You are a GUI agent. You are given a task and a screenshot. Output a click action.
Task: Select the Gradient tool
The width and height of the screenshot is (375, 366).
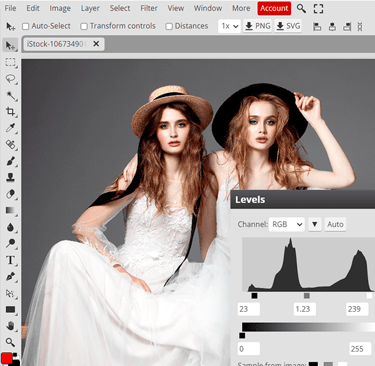pyautogui.click(x=10, y=211)
